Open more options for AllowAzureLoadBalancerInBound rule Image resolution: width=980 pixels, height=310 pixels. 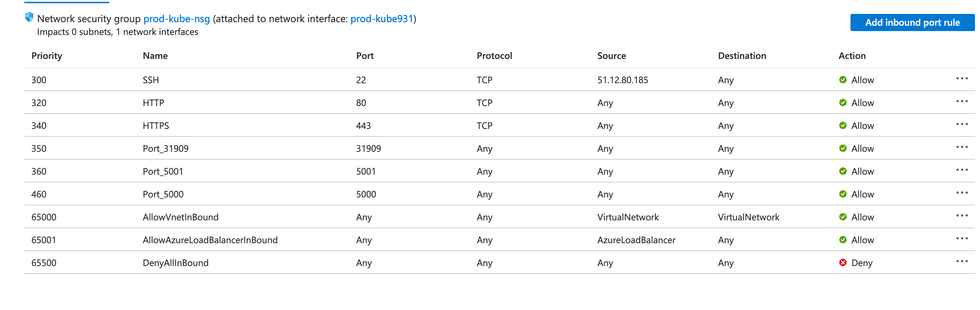961,239
